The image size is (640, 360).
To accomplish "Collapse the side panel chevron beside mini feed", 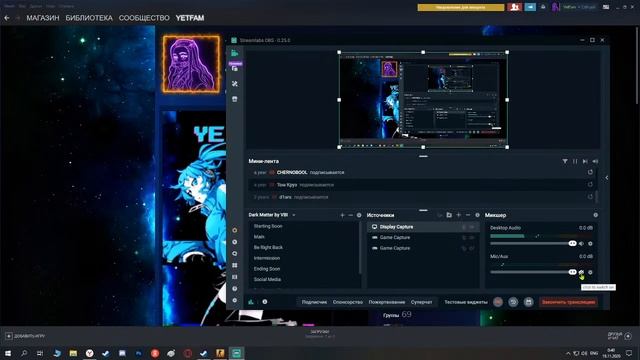I will click(607, 178).
